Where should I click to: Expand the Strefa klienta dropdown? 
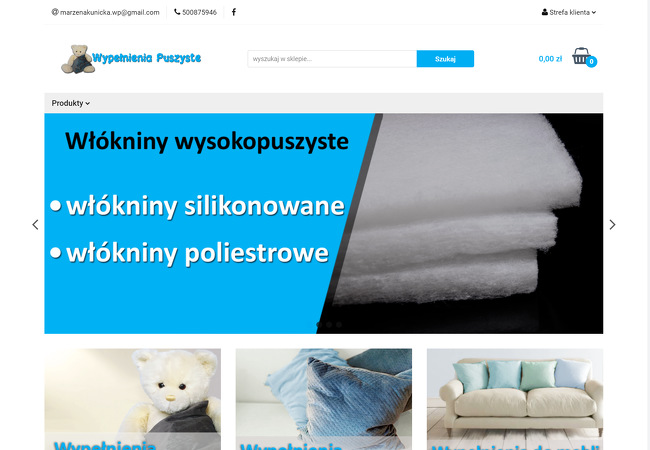click(569, 12)
